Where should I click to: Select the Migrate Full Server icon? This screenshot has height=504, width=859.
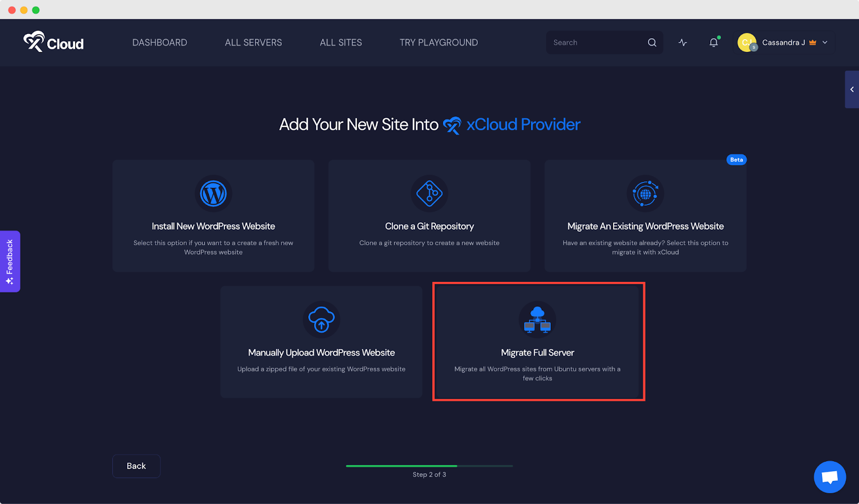[537, 320]
